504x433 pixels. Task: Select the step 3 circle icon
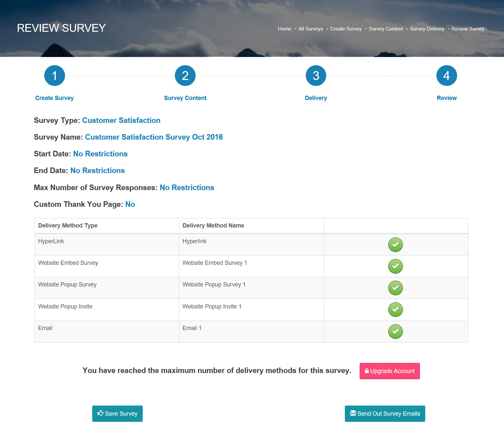316,76
